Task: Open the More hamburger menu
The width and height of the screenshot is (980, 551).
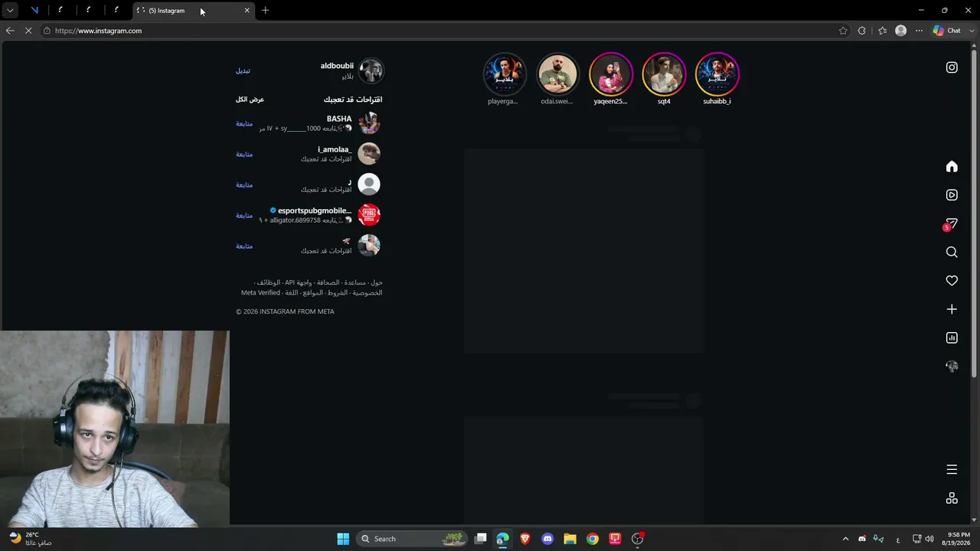Action: point(952,469)
